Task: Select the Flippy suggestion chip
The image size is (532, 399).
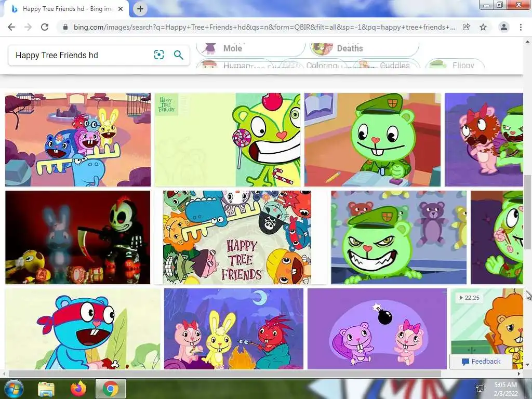Action: pyautogui.click(x=455, y=64)
